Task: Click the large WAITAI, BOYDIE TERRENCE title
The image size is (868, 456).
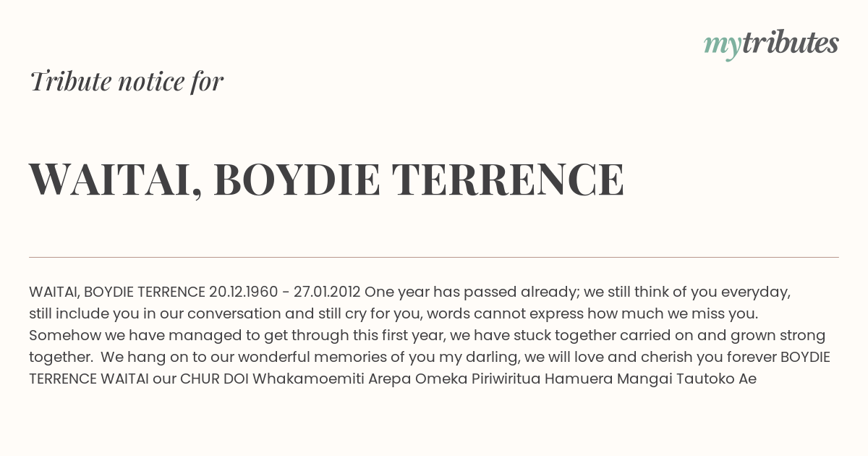Action: [x=326, y=180]
